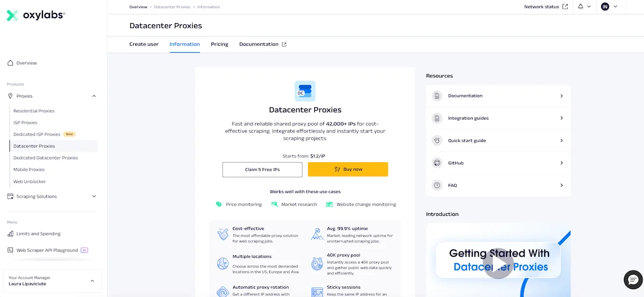
Task: Open the notifications dropdown arrow
Action: click(589, 6)
